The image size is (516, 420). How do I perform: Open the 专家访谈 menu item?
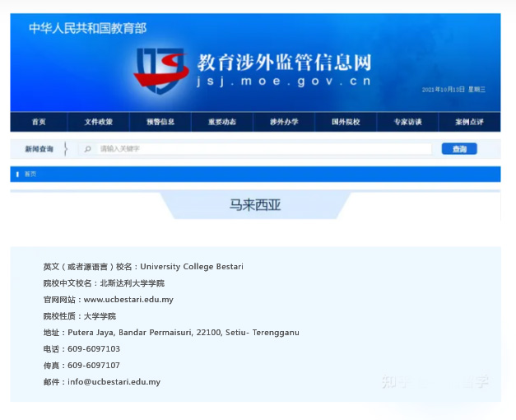click(x=407, y=122)
